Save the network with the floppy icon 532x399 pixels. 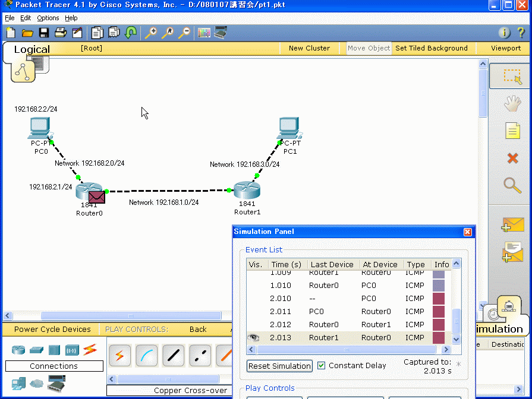[44, 33]
